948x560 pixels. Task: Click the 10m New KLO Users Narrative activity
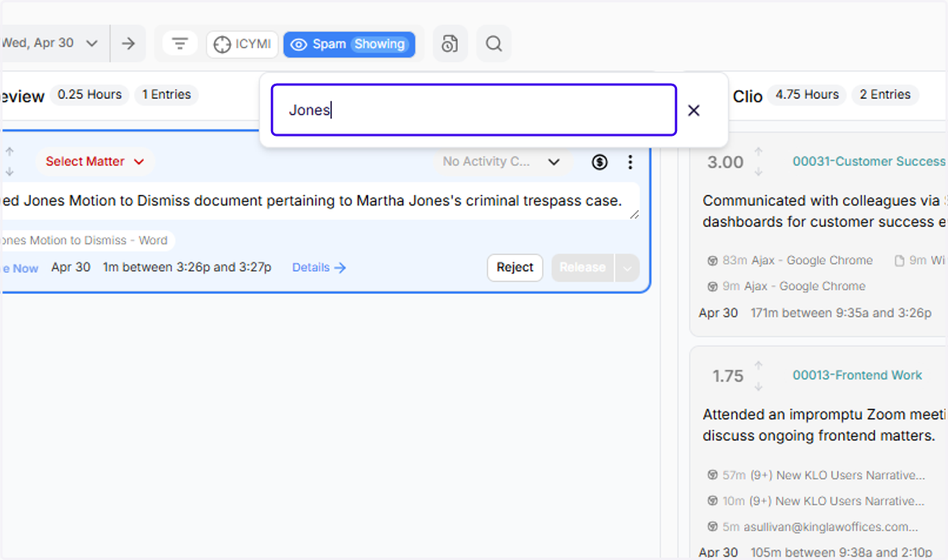pyautogui.click(x=816, y=501)
